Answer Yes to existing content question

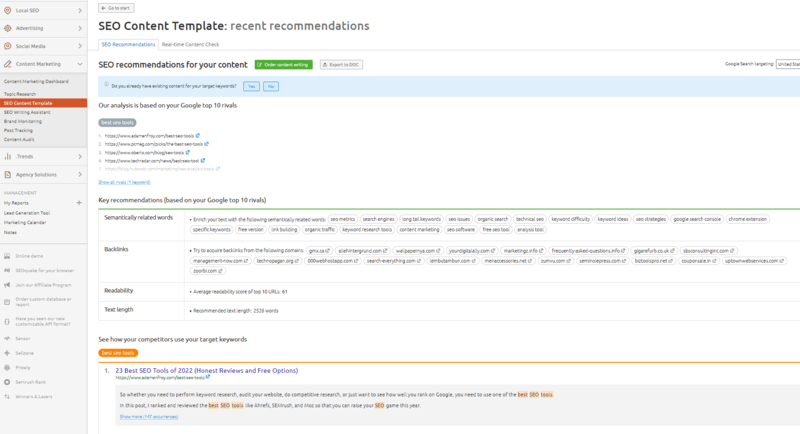pyautogui.click(x=250, y=87)
